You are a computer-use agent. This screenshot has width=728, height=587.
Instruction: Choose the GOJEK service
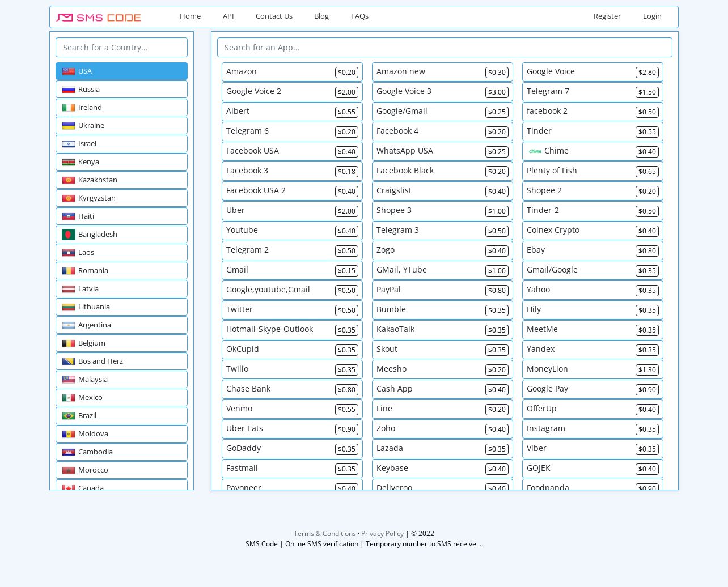point(592,469)
